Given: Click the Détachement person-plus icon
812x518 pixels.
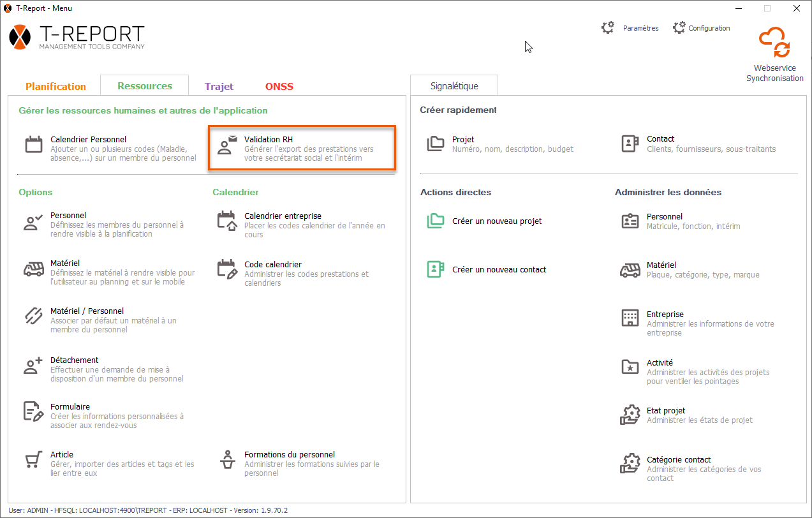Looking at the screenshot, I should [34, 366].
